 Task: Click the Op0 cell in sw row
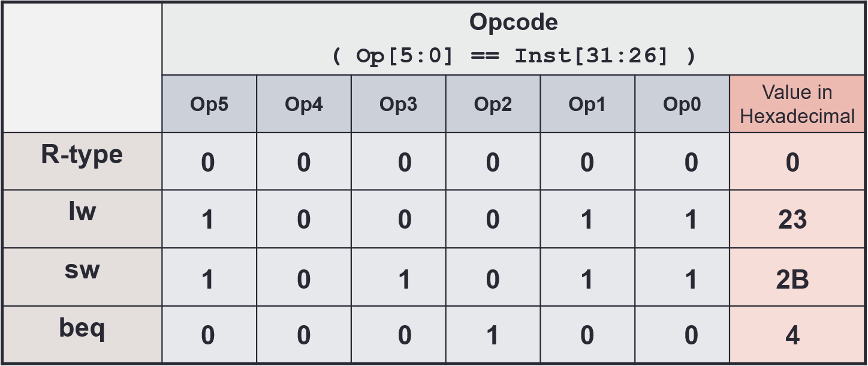click(x=691, y=278)
